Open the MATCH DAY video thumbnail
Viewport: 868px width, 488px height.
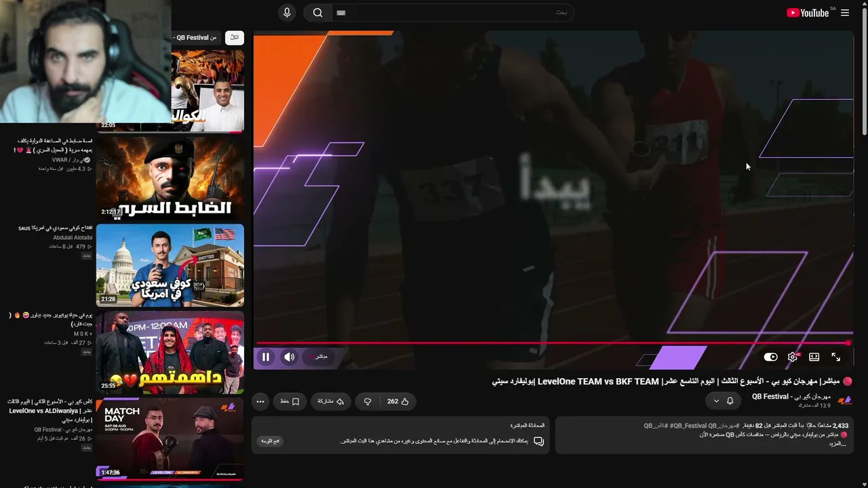(170, 439)
